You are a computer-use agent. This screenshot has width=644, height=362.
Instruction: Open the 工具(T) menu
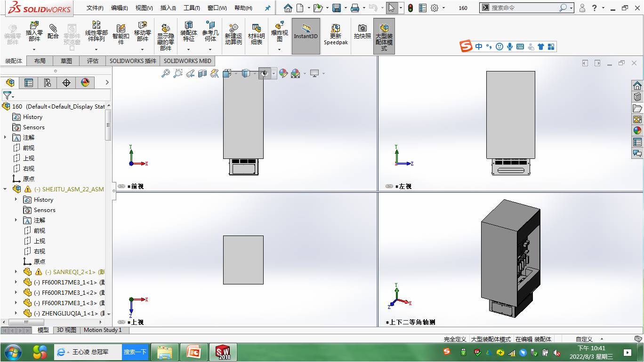coord(191,8)
